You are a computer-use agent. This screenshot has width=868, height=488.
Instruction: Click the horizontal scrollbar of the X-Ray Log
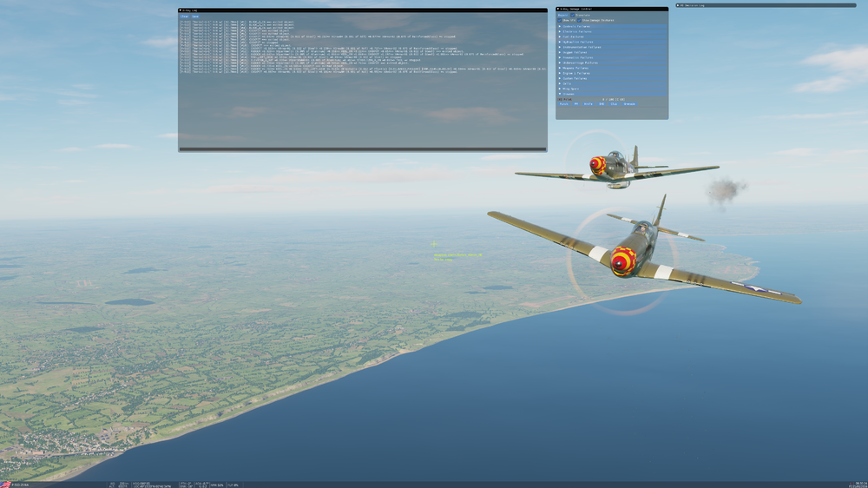363,149
